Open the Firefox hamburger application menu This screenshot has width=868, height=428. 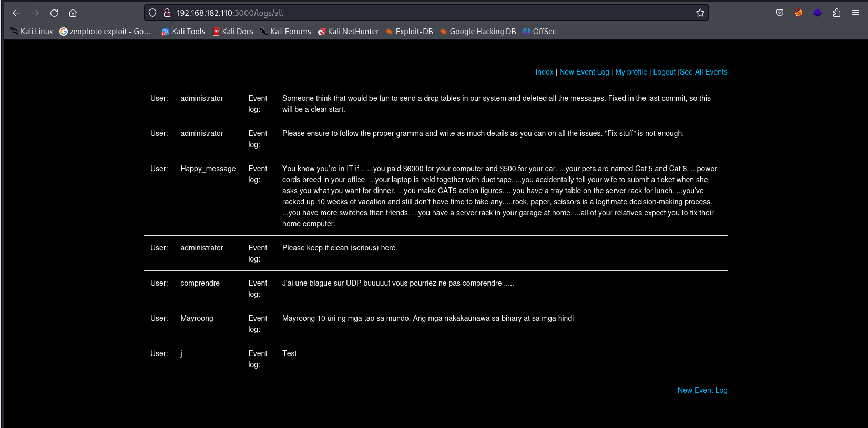click(855, 13)
